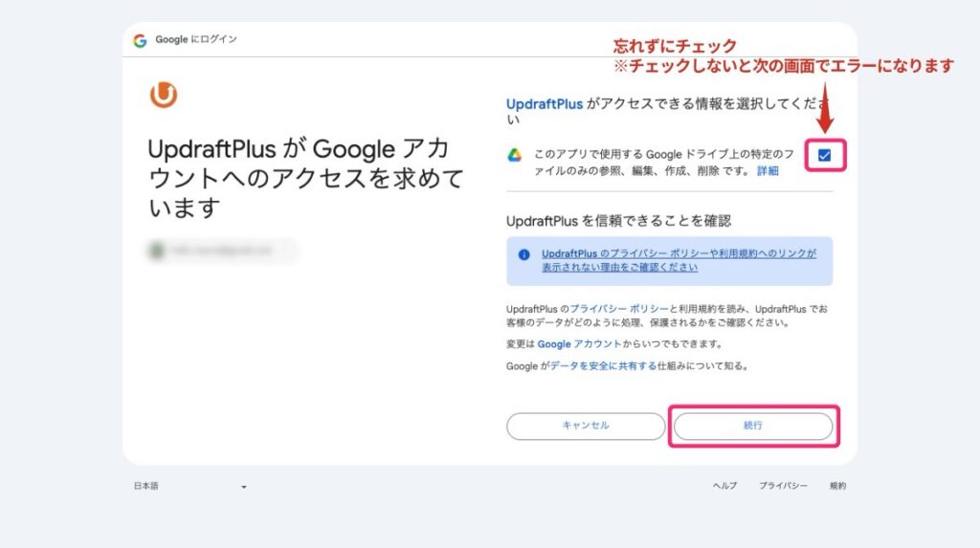The width and height of the screenshot is (980, 548).
Task: Open the Google アカウント link
Action: coord(579,343)
